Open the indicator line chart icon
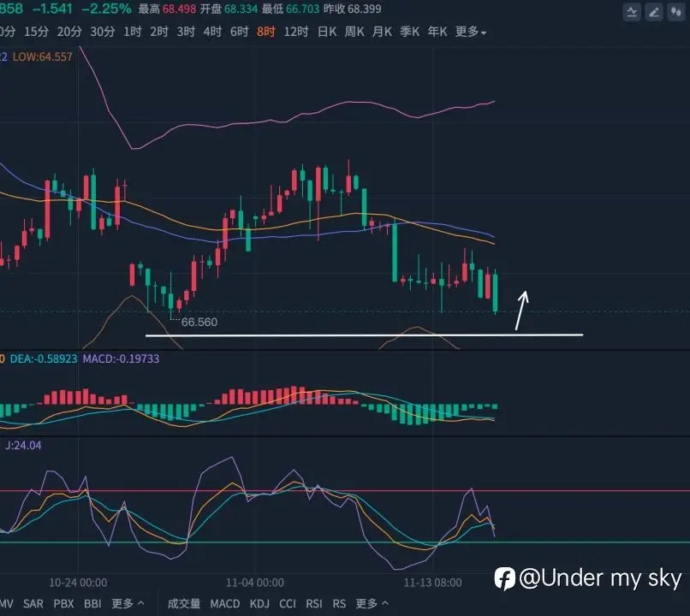Viewport: 690px width, 616px height. tap(632, 11)
